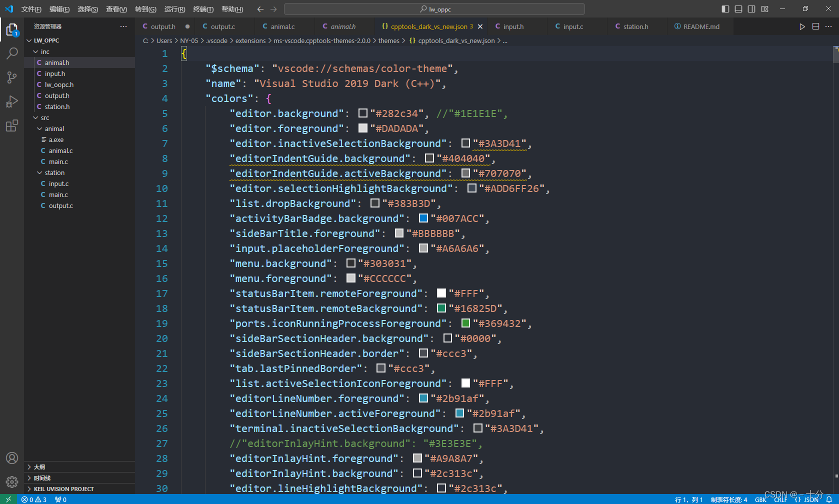
Task: Toggle the primary sidebar visibility icon
Action: pyautogui.click(x=725, y=8)
